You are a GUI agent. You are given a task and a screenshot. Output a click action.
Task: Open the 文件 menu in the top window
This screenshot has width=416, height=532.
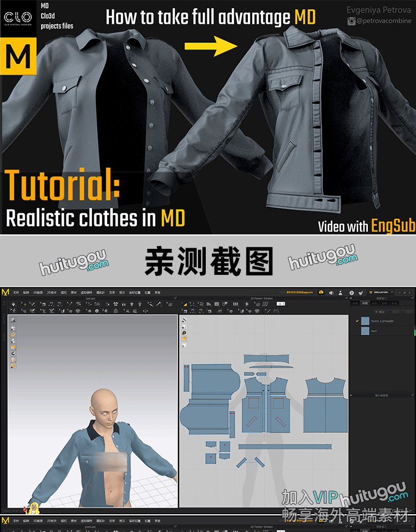16,292
